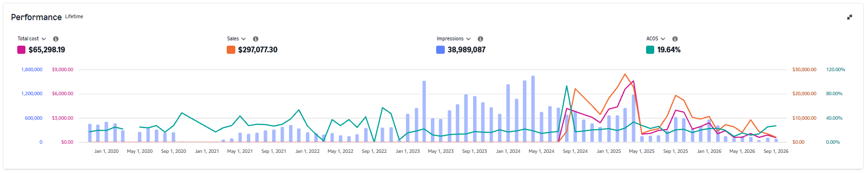Click the 1,800,000 impressions axis label
Screen dimensions: 868x173
click(x=32, y=70)
